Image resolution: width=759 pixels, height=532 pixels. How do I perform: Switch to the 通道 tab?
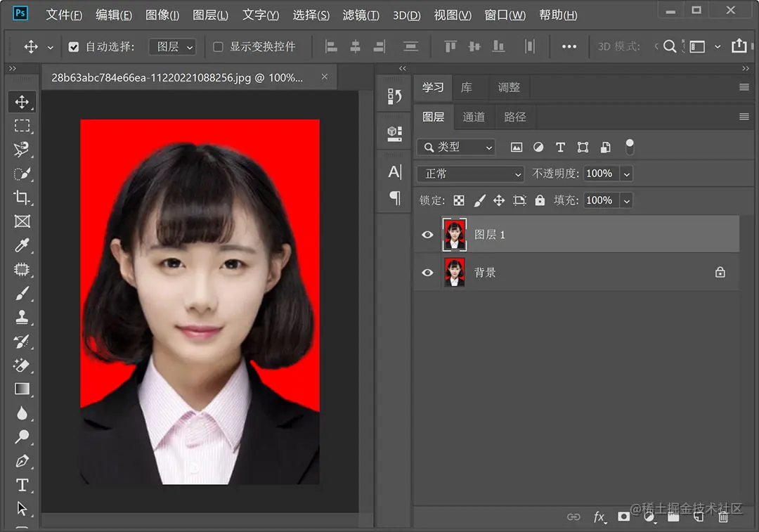click(x=474, y=117)
